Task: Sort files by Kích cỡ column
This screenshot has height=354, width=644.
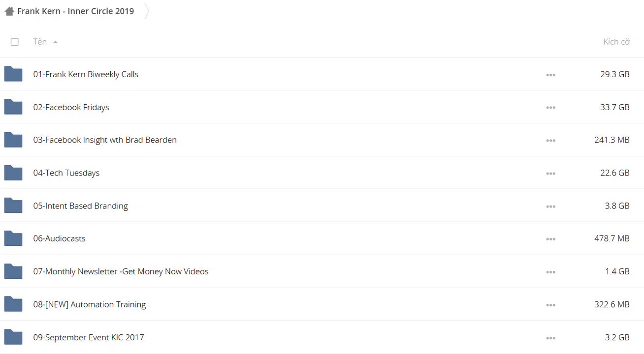Action: (616, 42)
